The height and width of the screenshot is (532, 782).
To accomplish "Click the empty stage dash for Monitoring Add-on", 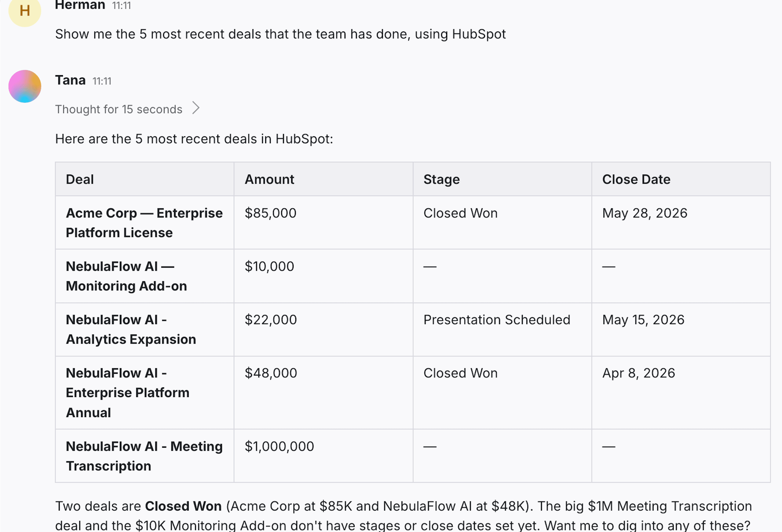I will click(x=430, y=267).
